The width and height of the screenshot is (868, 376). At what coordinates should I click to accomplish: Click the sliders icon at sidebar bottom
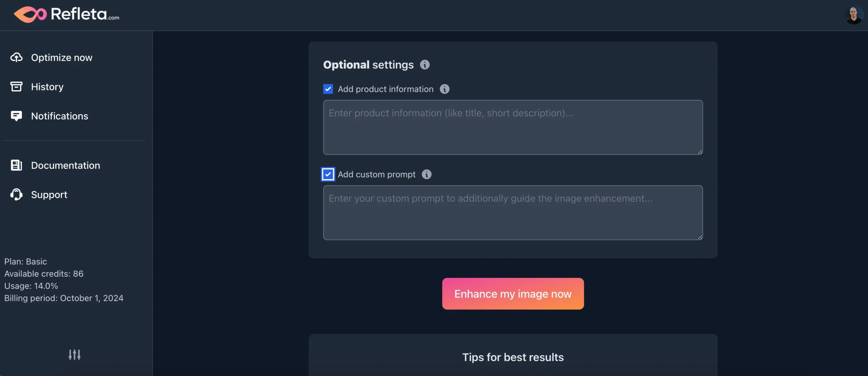coord(75,355)
